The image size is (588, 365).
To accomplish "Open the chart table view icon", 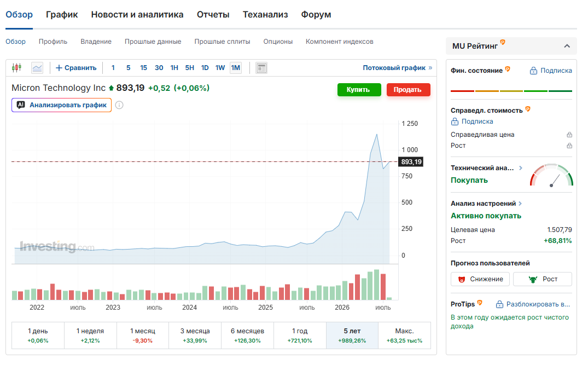I will click(261, 68).
